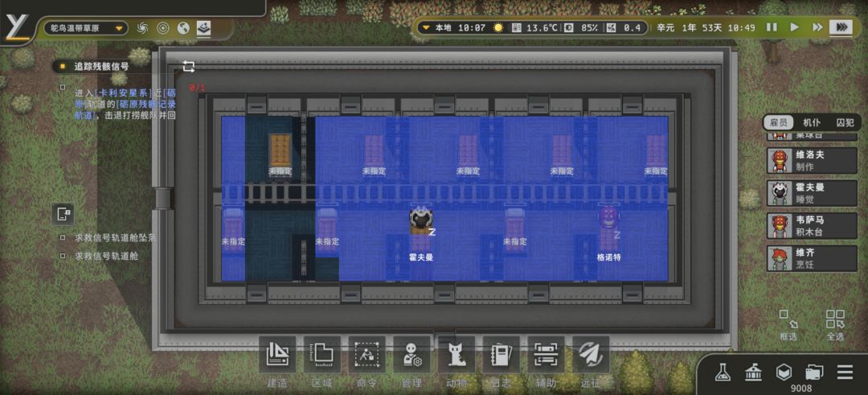Select the local surface map layer icon
868x395 pixels.
(x=203, y=28)
